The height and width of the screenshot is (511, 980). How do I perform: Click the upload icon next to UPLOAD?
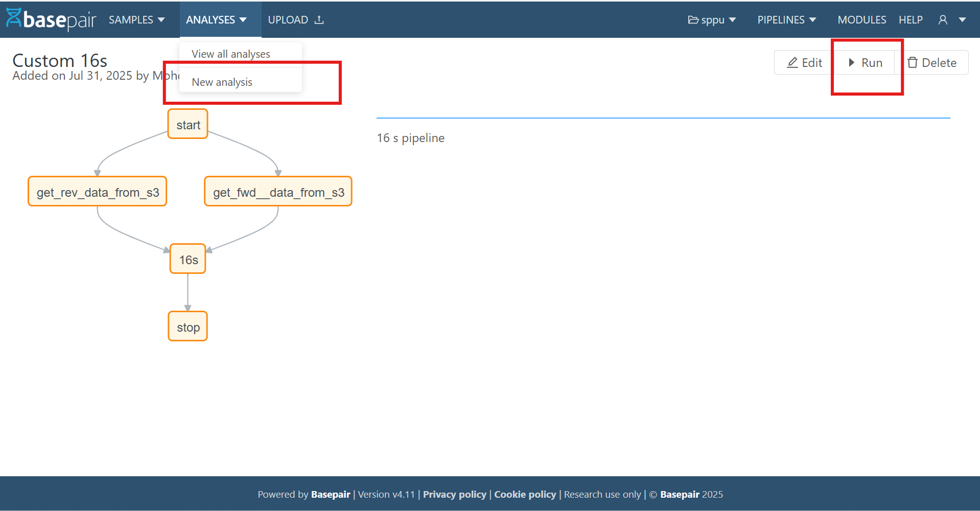point(319,19)
